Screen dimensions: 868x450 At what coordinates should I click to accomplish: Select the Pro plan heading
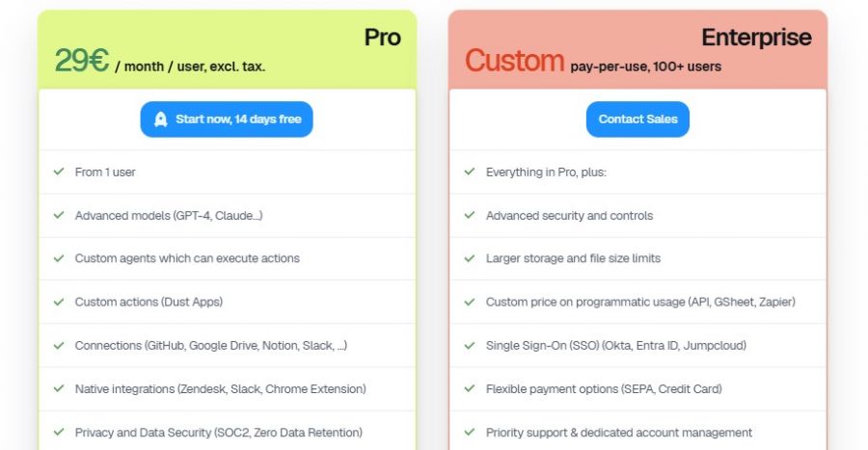[x=382, y=38]
